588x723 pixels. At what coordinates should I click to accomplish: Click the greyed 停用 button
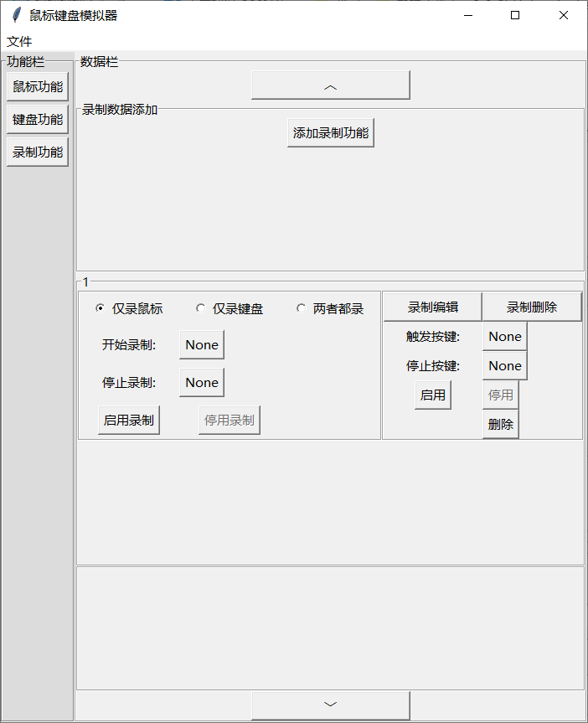click(500, 395)
